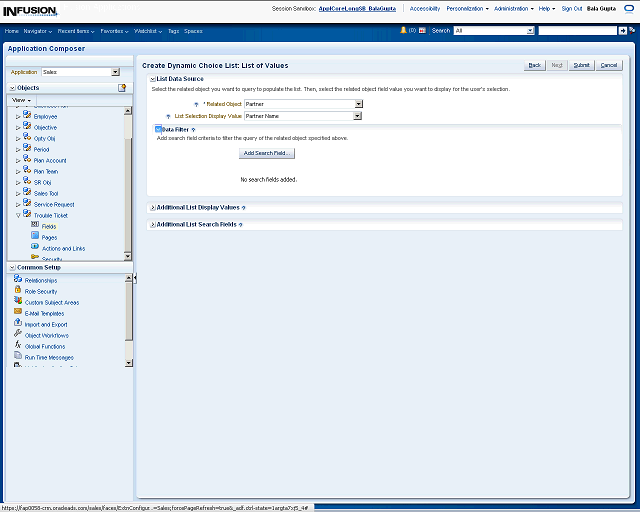Click the Fields icon under Trouble Ticket
The width and height of the screenshot is (640, 512).
pos(35,226)
